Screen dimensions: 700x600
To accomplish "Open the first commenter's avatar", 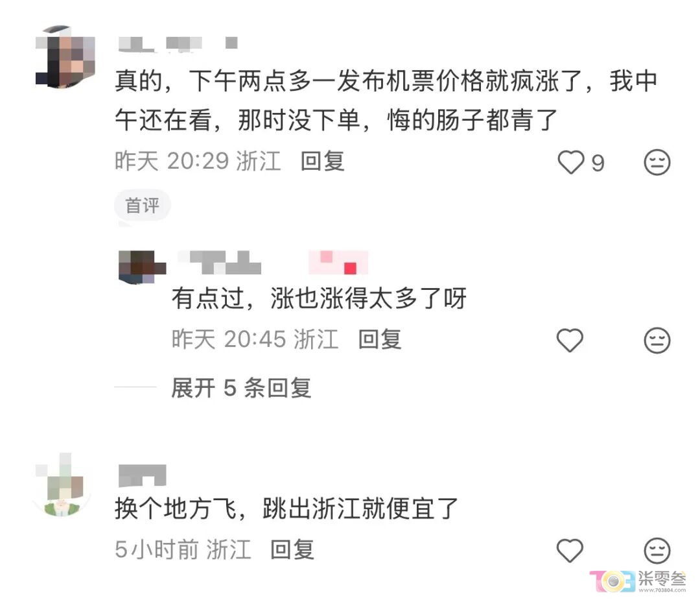I will tap(65, 56).
